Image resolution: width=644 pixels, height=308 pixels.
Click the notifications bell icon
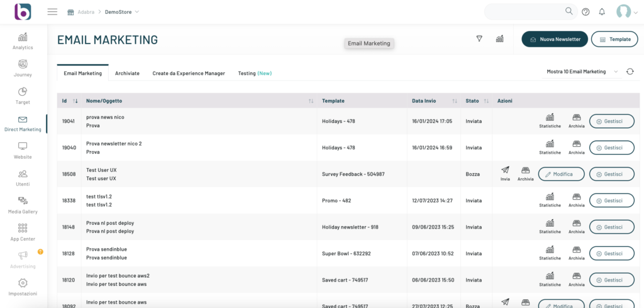602,11
